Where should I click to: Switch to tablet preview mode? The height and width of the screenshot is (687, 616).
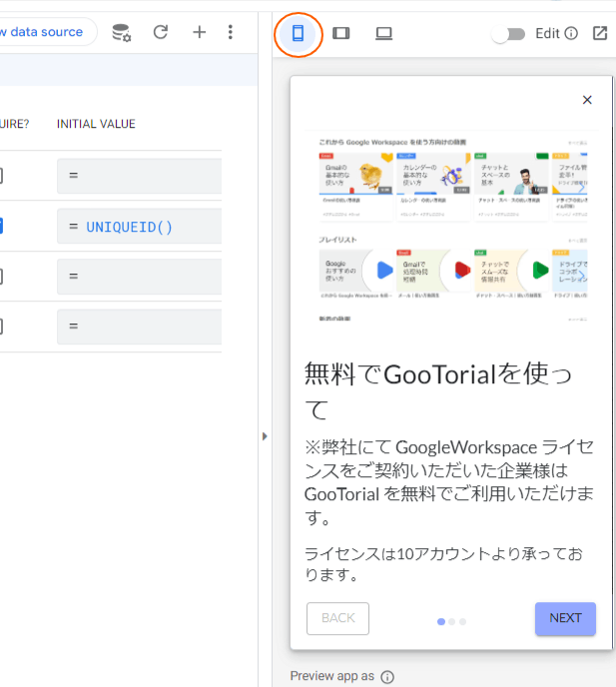(x=340, y=33)
